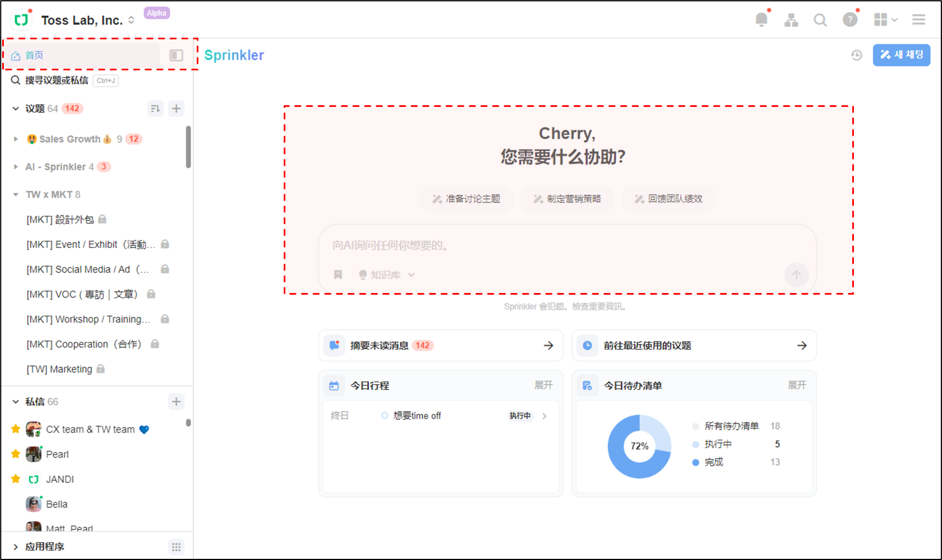Open the [MKT] Cooperation topic

point(93,344)
